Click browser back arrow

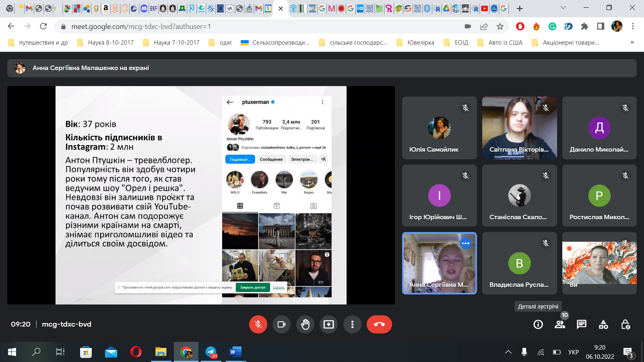11,26
